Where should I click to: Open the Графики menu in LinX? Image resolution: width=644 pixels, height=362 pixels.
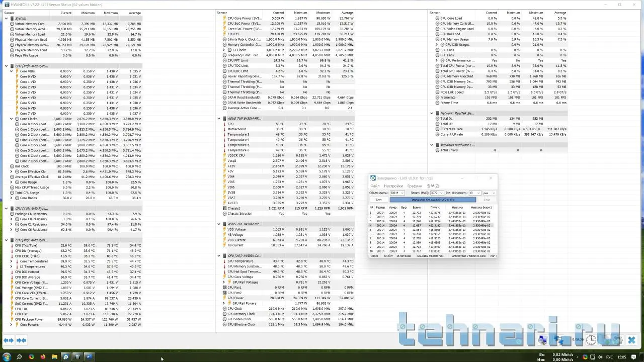pos(415,186)
